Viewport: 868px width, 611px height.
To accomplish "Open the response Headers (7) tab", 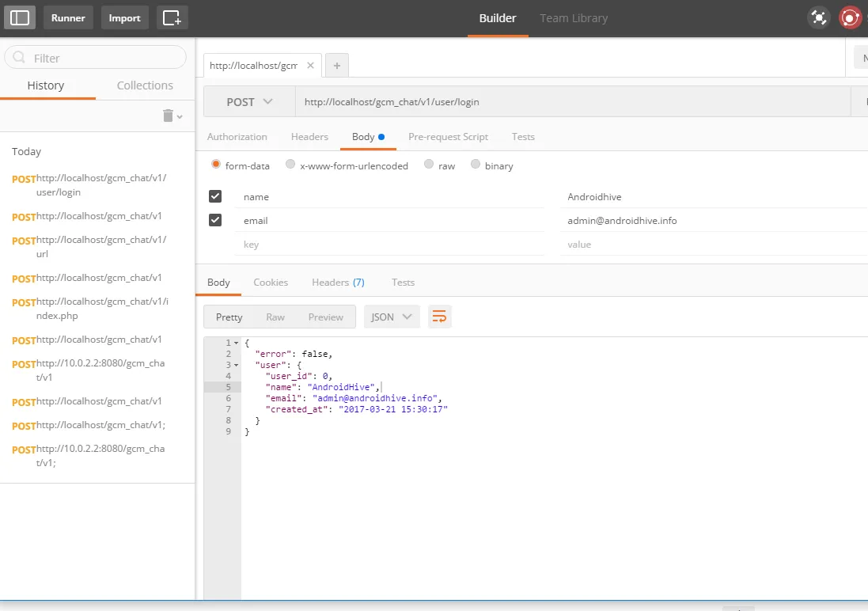I will coord(338,282).
